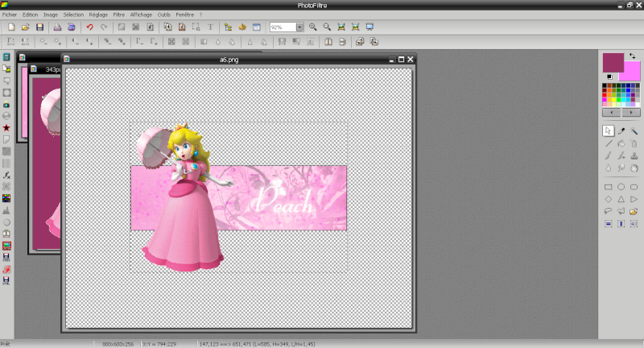644x348 pixels.
Task: Open the Fenêtre menu
Action: point(185,14)
